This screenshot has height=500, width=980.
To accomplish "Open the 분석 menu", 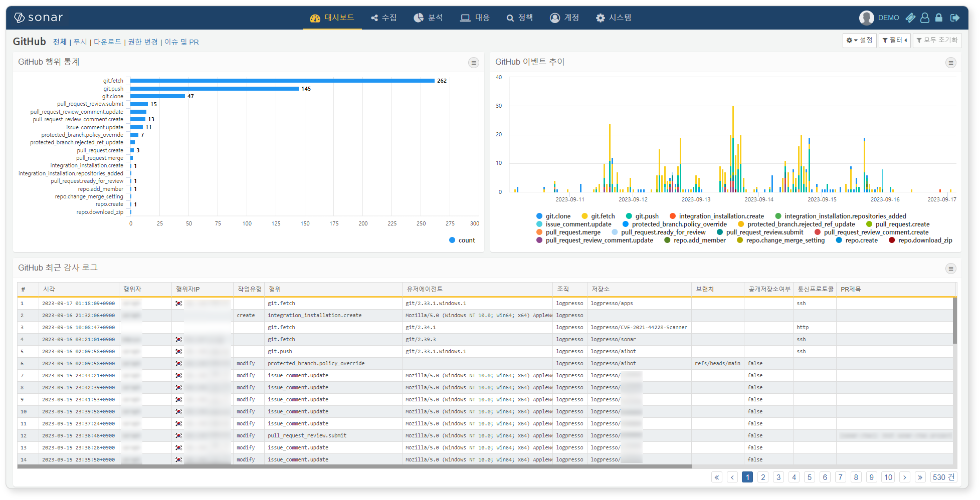I will (428, 18).
